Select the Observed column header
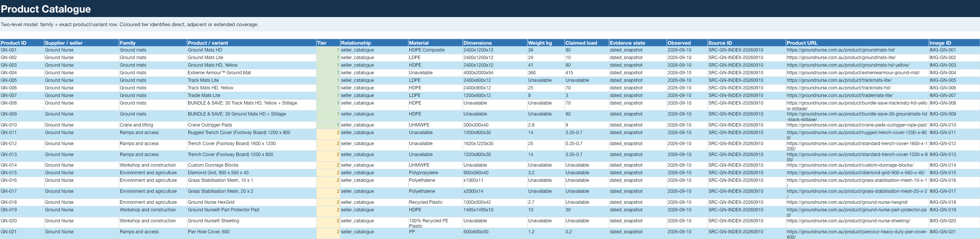The height and width of the screenshot is (239, 980). 687,43
